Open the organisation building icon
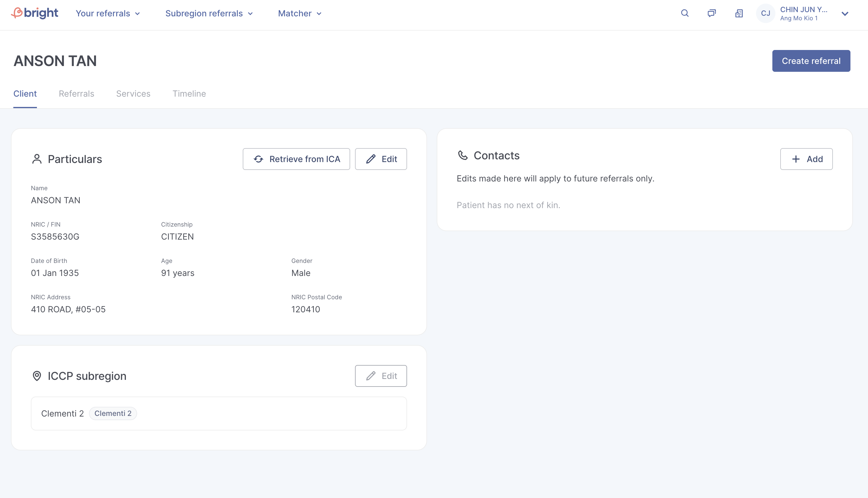 tap(739, 13)
